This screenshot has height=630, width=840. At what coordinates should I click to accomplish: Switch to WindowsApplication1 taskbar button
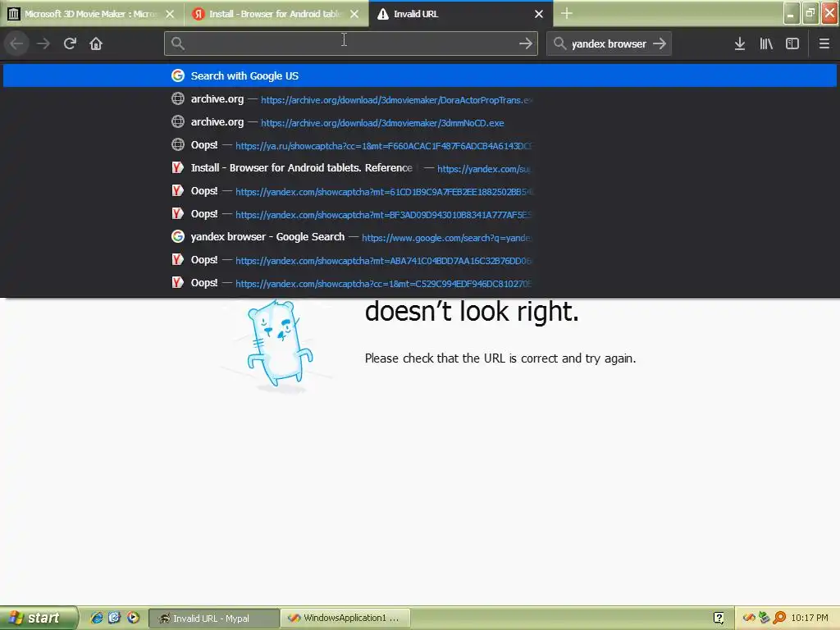pos(345,619)
